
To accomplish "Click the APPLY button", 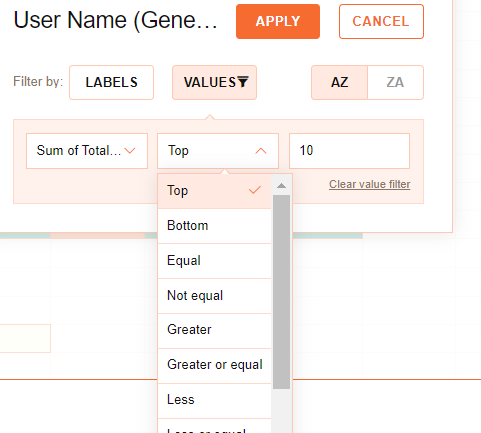I will point(278,22).
